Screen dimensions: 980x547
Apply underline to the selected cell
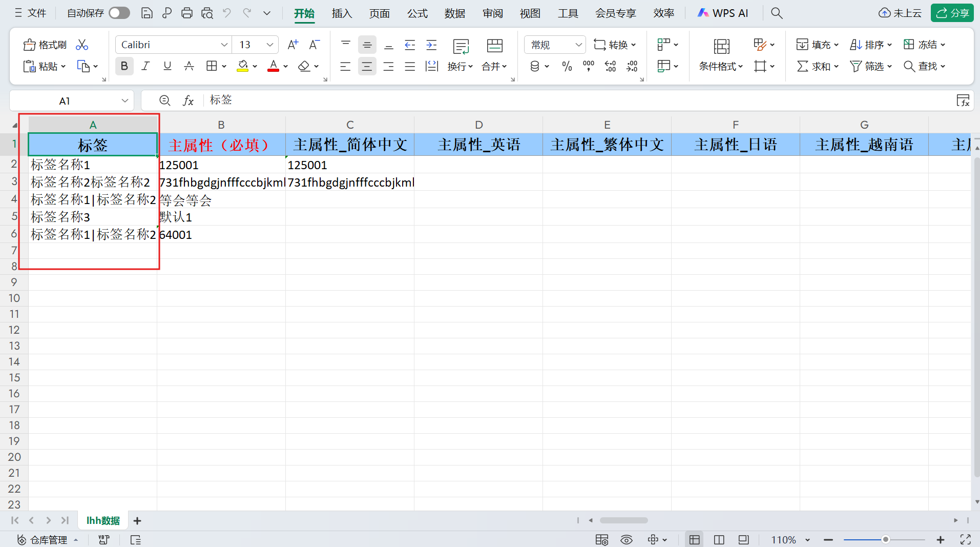(x=167, y=66)
